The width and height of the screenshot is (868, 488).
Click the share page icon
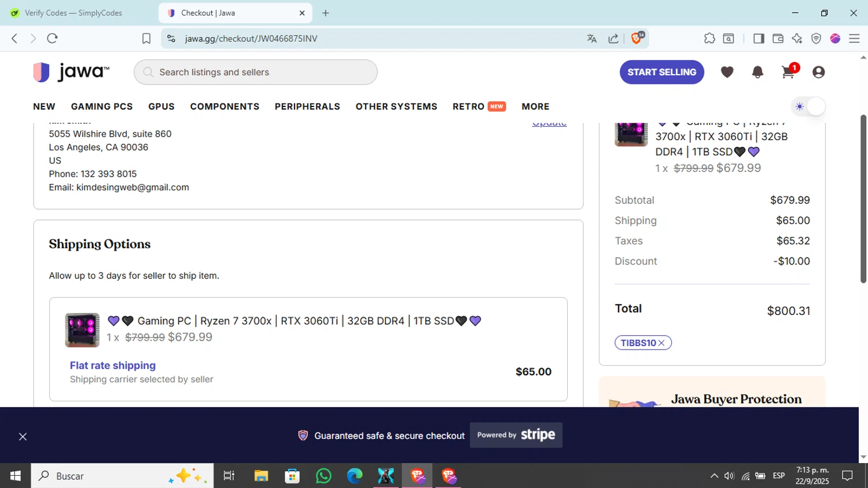point(613,38)
